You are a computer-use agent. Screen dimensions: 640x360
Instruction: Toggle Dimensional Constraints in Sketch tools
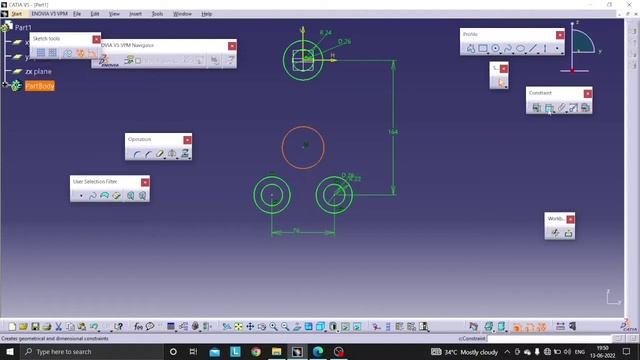pos(92,53)
